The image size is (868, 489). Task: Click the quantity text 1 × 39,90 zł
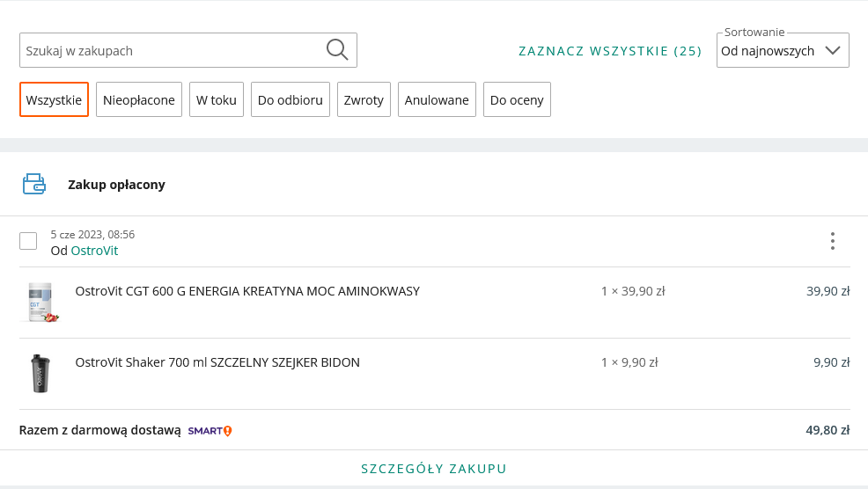(633, 291)
